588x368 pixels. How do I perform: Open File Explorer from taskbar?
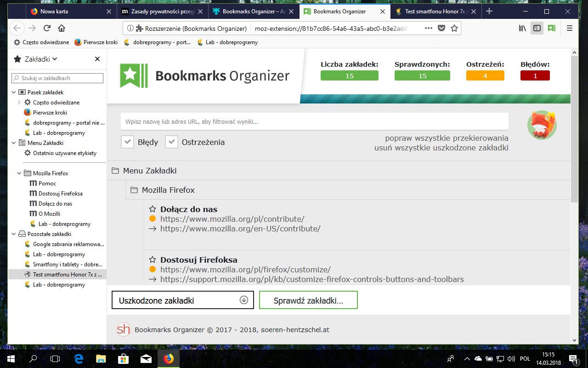point(101,358)
